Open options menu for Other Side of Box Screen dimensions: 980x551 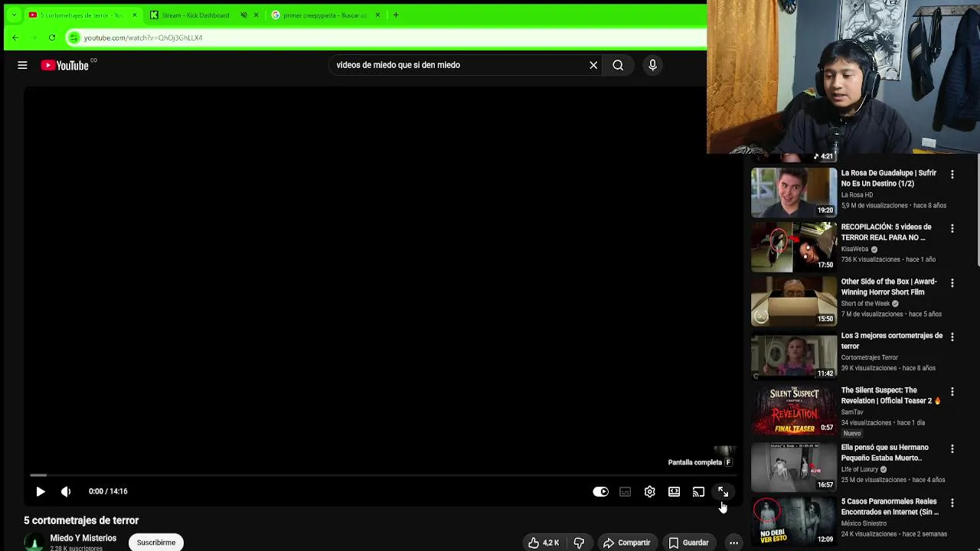pos(952,283)
